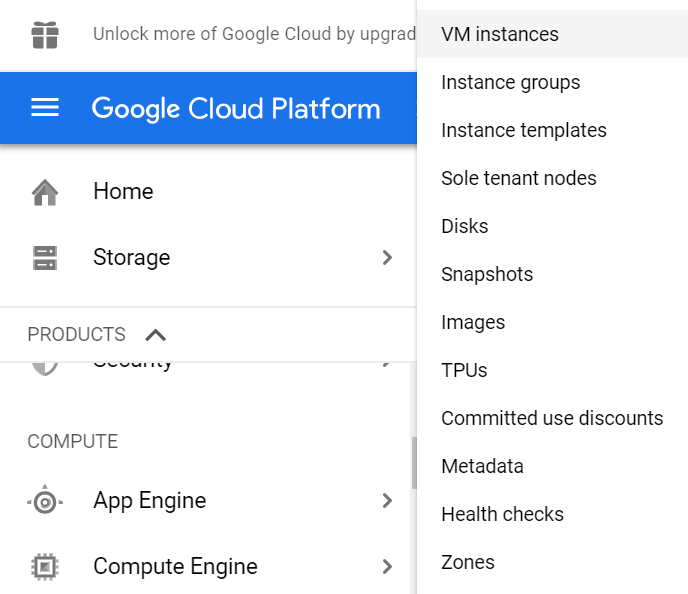Click the Home house icon
Screen dimensions: 688x594
point(45,191)
